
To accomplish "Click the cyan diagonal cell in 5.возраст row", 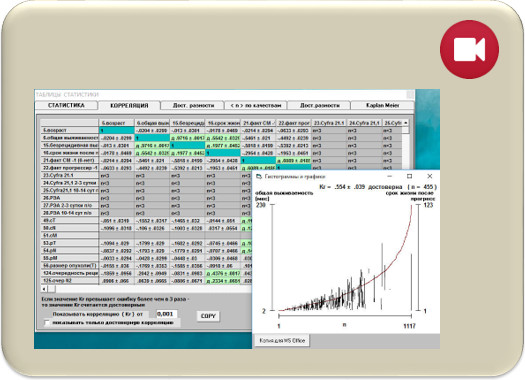I will coord(117,130).
